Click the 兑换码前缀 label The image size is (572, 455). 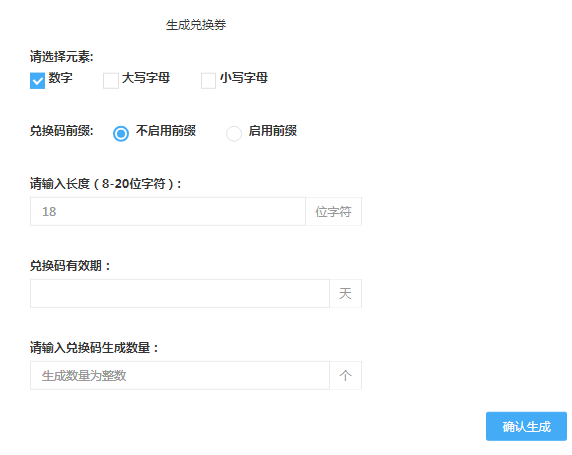62,131
